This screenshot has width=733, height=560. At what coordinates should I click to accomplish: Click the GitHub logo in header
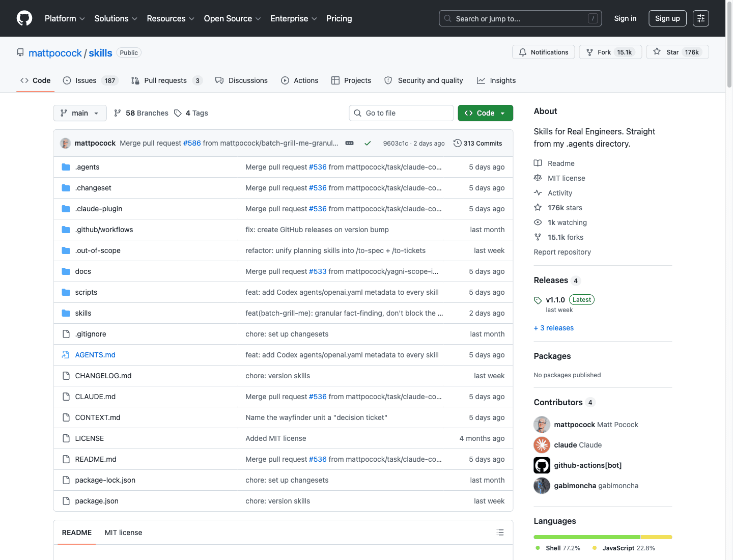point(24,18)
